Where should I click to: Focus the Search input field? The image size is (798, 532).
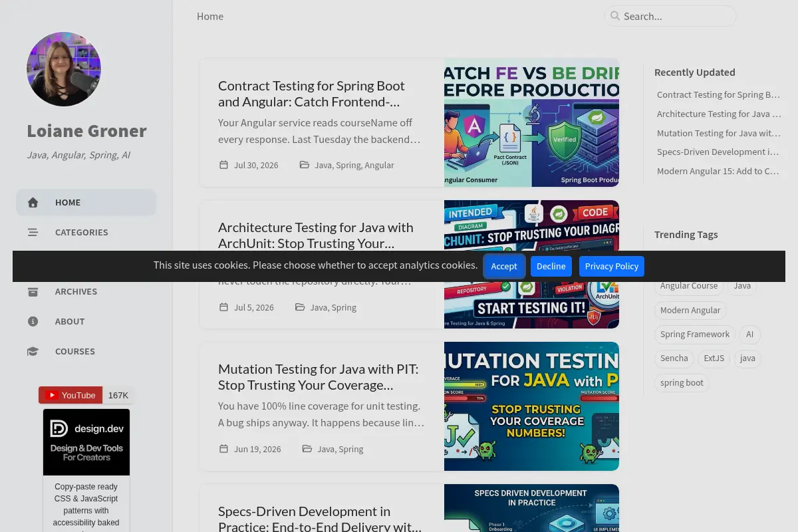pos(670,16)
